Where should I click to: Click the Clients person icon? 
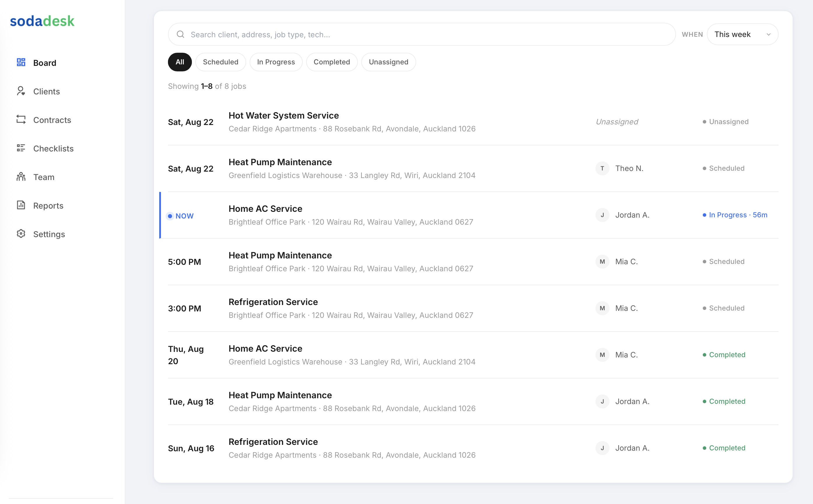(21, 91)
